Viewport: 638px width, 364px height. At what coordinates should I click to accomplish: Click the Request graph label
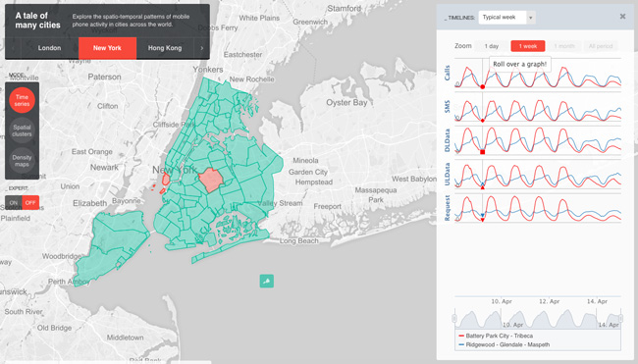click(448, 208)
